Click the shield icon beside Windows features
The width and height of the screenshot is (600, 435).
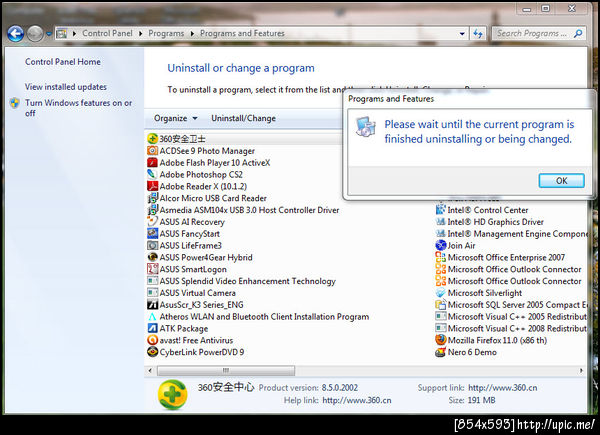click(x=15, y=103)
